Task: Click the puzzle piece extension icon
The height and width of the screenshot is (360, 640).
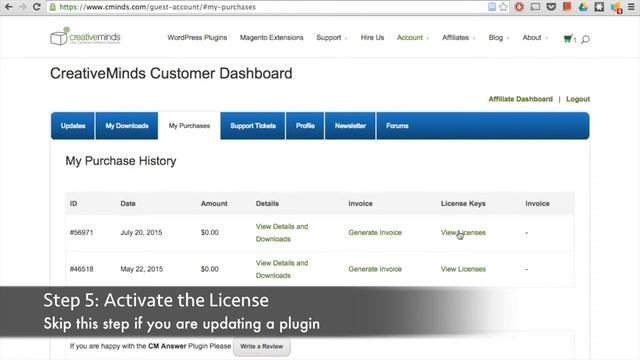Action: pyautogui.click(x=599, y=7)
